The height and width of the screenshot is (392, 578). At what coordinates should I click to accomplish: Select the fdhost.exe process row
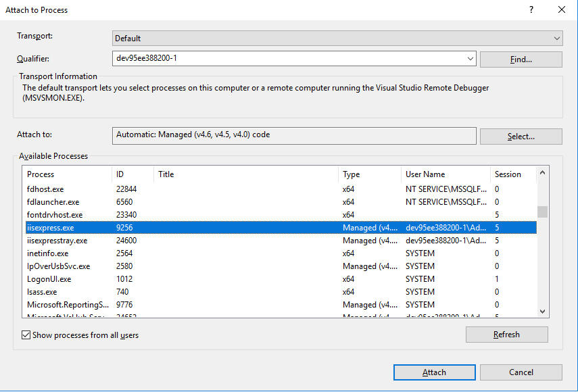pos(281,189)
